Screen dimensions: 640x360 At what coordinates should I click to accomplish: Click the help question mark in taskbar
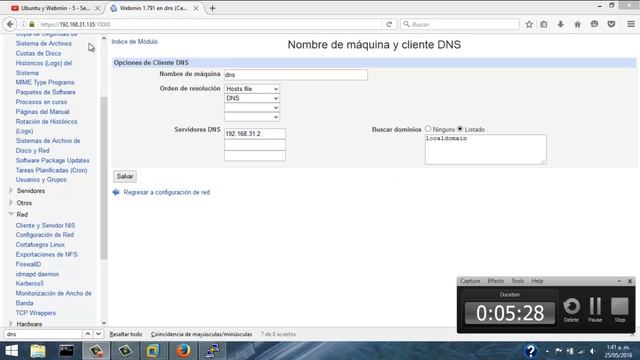[x=531, y=351]
